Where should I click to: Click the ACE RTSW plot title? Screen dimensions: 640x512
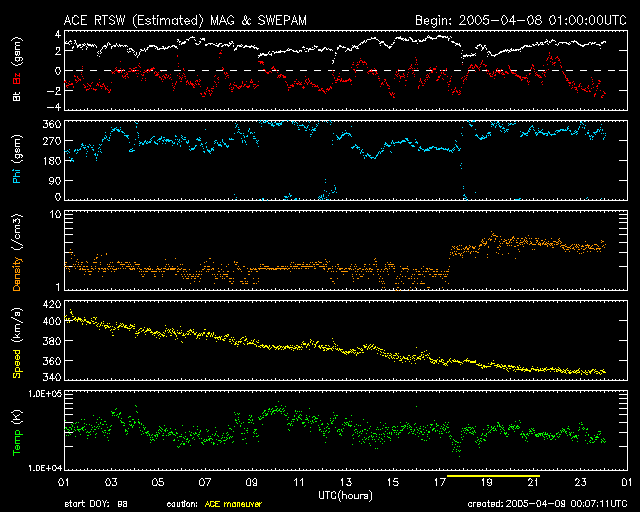tap(179, 19)
